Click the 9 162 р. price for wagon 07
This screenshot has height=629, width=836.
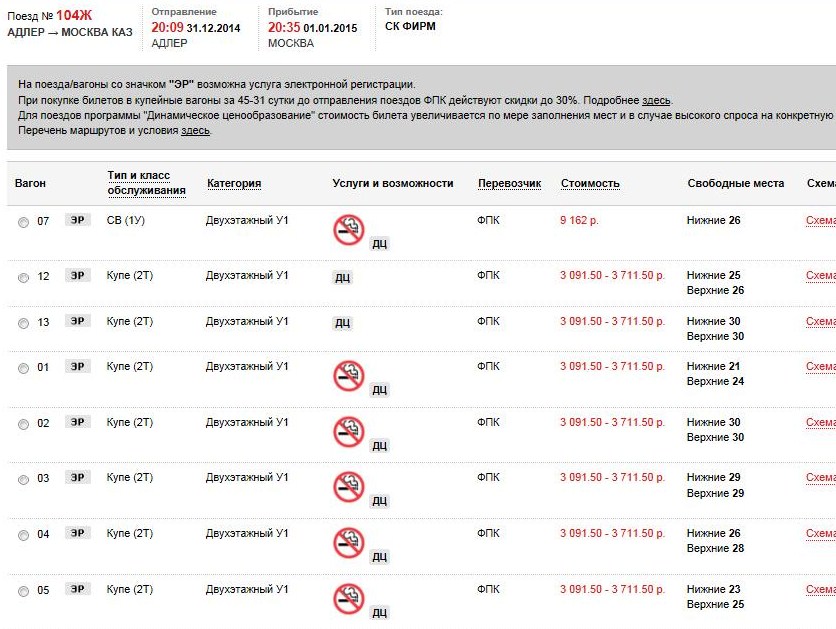580,220
